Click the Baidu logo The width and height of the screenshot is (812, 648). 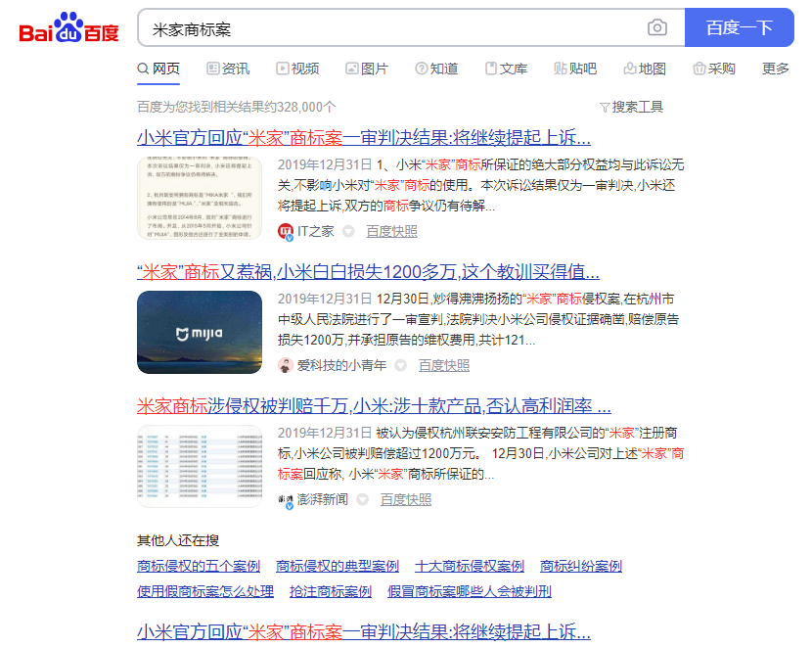point(68,28)
